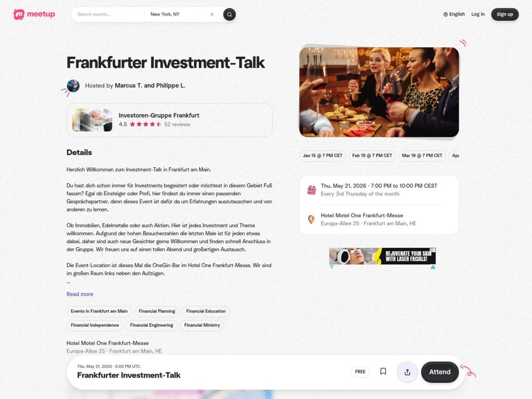Screen dimensions: 532x399
Task: Open the Financial Planning topic tag
Action: 156,311
